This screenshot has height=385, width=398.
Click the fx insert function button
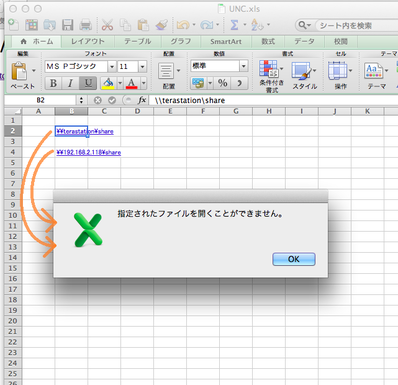point(142,100)
